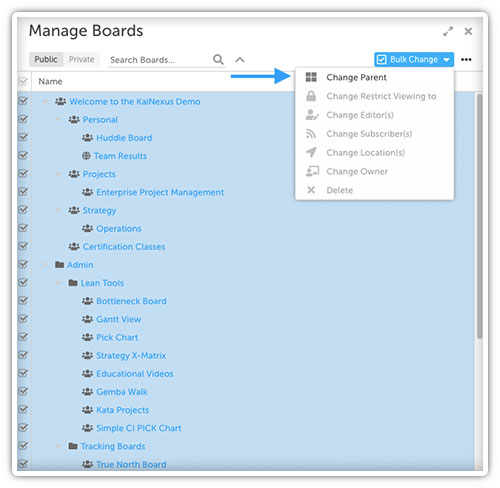Uncheck the Gantt View row checkbox
This screenshot has height=488, width=500.
[x=23, y=319]
